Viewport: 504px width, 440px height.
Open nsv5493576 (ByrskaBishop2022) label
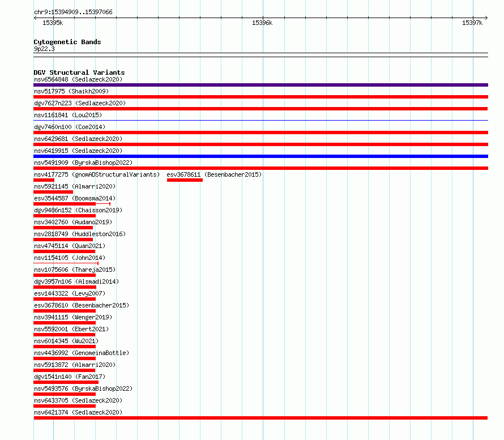coord(83,388)
